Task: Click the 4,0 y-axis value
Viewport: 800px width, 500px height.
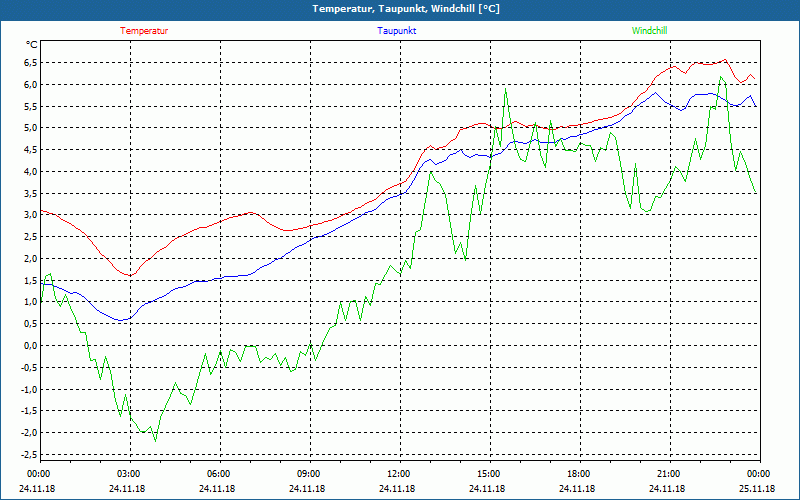Action: [31, 171]
